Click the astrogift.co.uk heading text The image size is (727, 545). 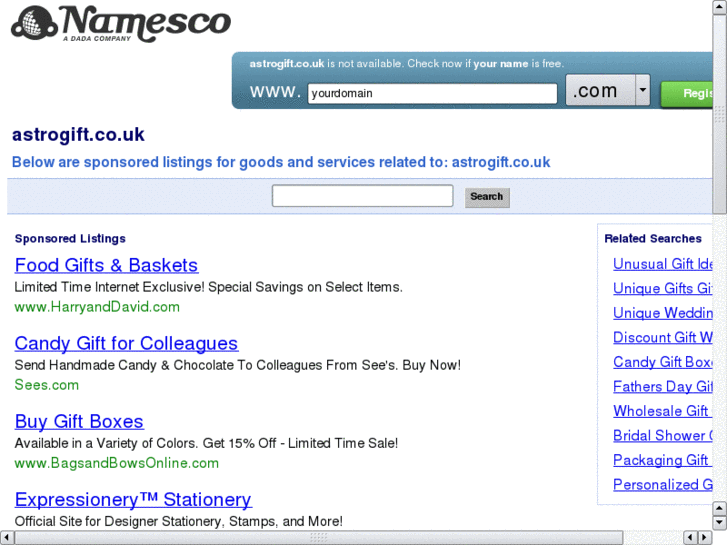pos(78,135)
